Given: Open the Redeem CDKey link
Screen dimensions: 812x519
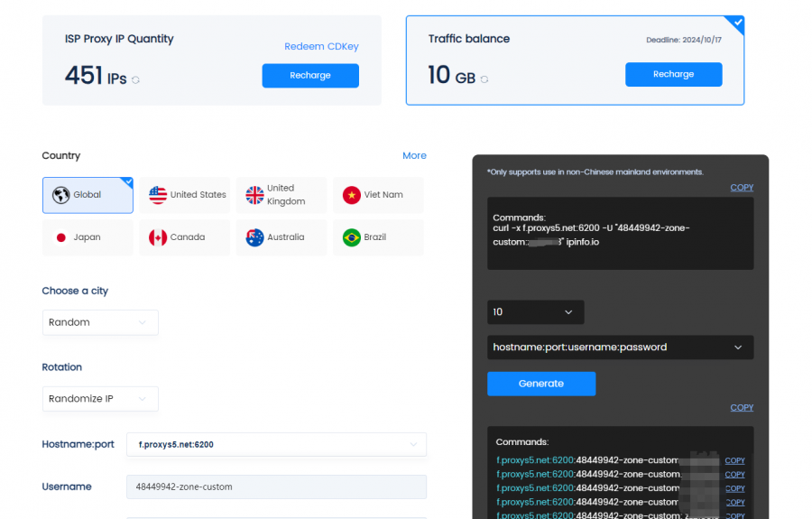Looking at the screenshot, I should point(321,47).
